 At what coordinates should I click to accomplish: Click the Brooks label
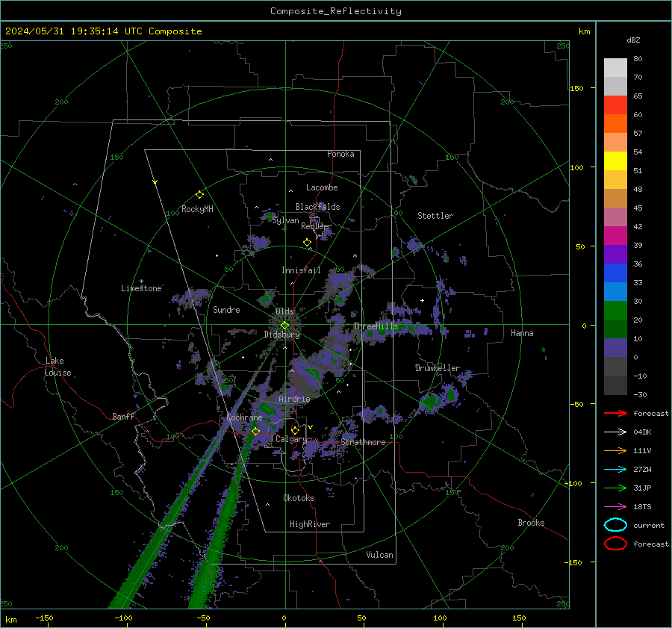pyautogui.click(x=531, y=523)
